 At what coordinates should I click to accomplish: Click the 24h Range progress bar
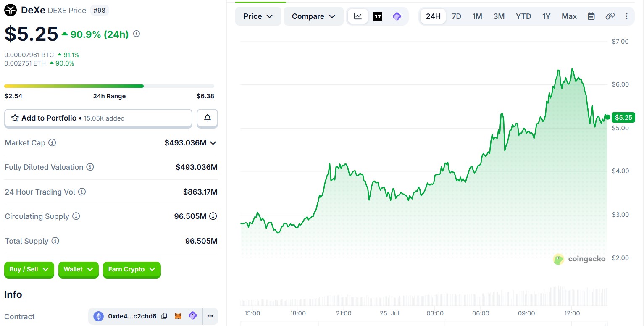coord(109,86)
